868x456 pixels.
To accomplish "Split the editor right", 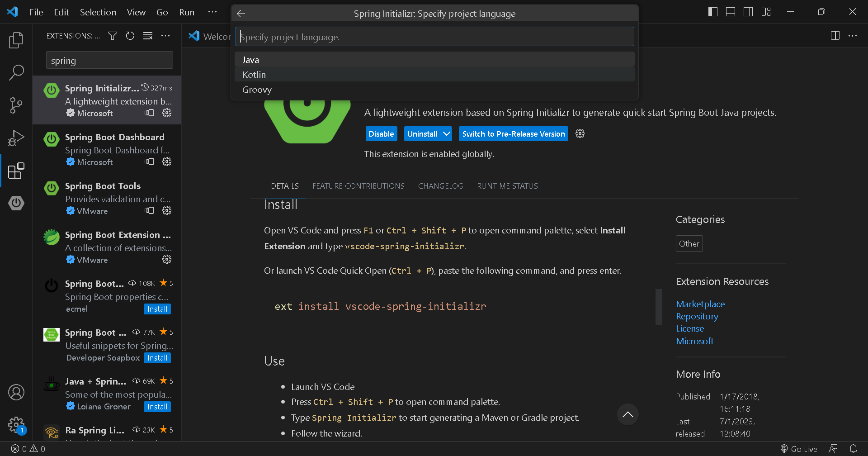I will (835, 36).
